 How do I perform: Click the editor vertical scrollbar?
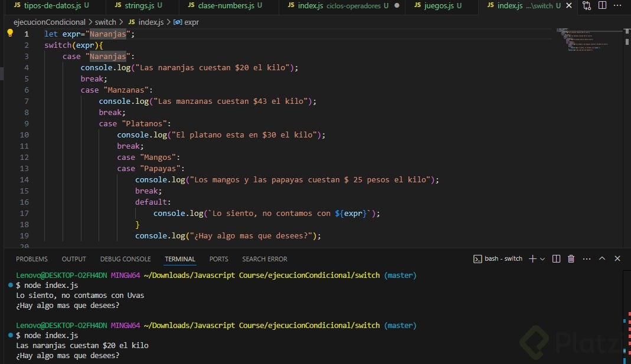(627, 137)
